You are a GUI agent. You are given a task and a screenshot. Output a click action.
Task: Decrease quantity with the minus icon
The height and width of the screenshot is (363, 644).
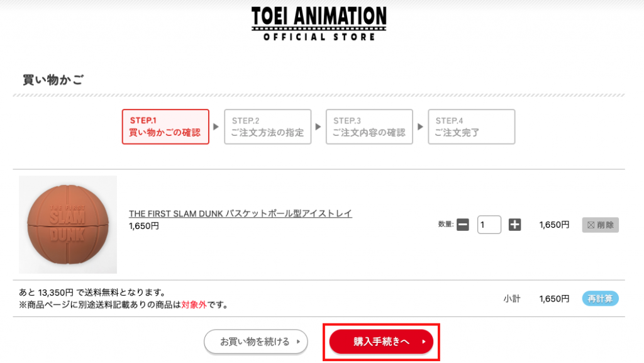(463, 225)
